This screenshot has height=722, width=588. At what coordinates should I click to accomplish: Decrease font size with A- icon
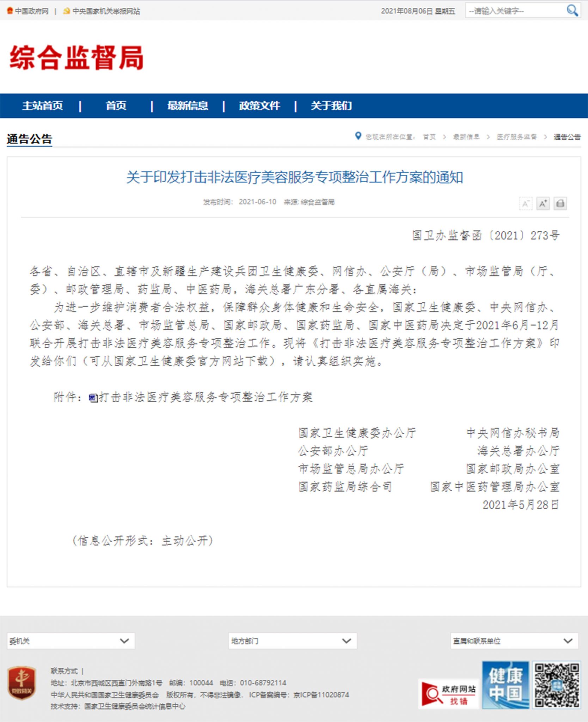click(x=526, y=203)
